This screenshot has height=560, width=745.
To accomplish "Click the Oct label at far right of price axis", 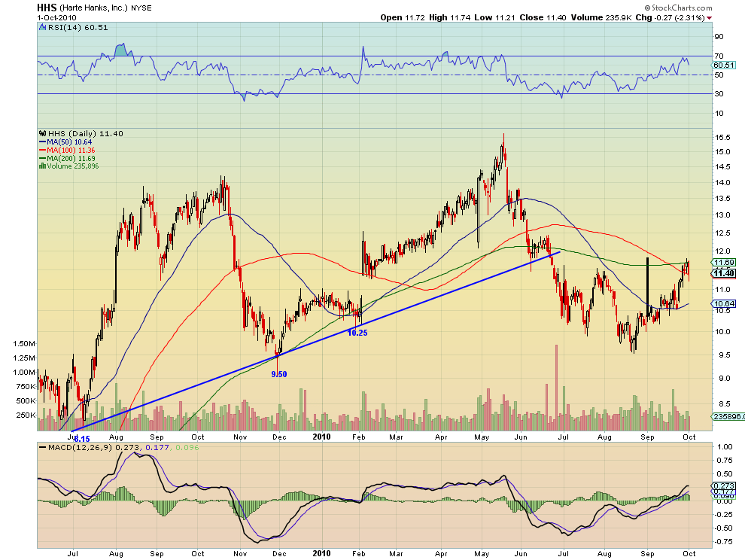I will pos(689,437).
